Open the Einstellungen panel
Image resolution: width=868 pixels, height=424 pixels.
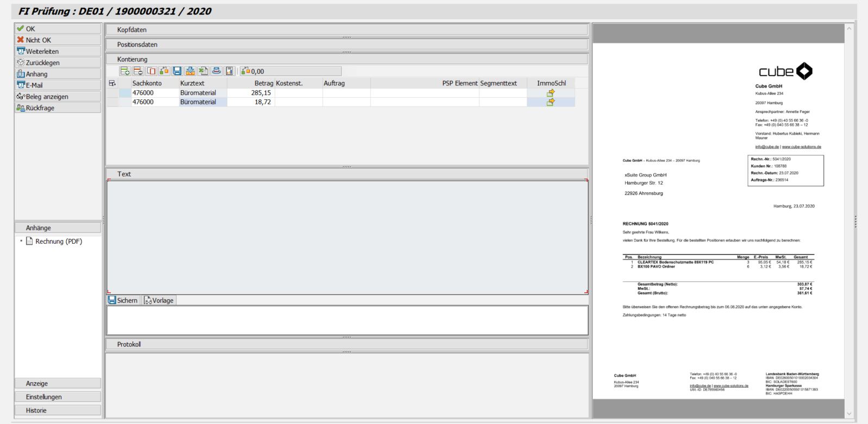pos(58,397)
